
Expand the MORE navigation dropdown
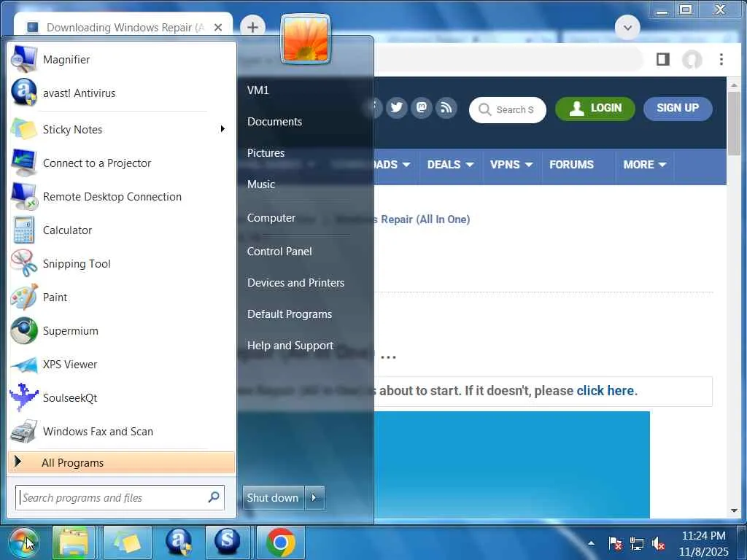645,165
